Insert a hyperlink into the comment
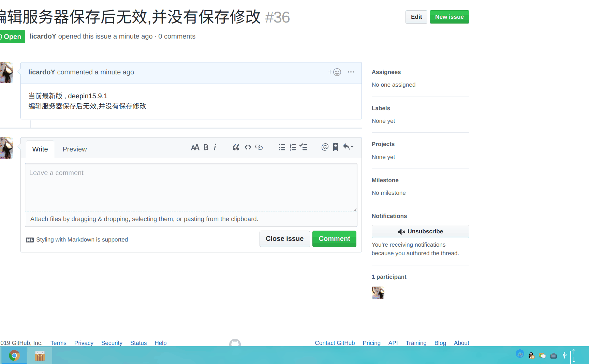Screen dimensions: 589x364 pyautogui.click(x=259, y=147)
